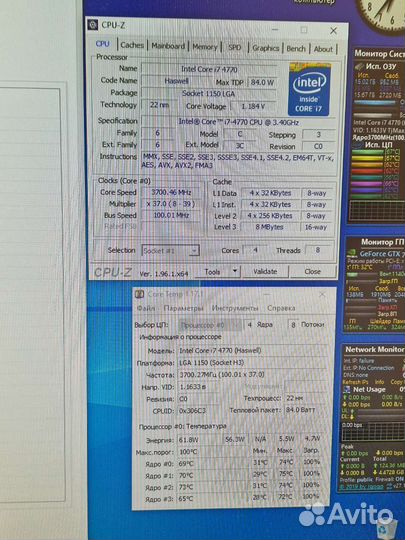Click the Level 3 cache value 8 MBytes
The width and height of the screenshot is (405, 540).
pyautogui.click(x=270, y=227)
